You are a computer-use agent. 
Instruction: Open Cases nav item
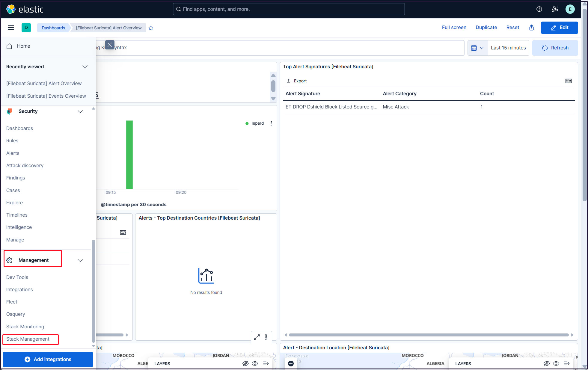click(x=13, y=190)
